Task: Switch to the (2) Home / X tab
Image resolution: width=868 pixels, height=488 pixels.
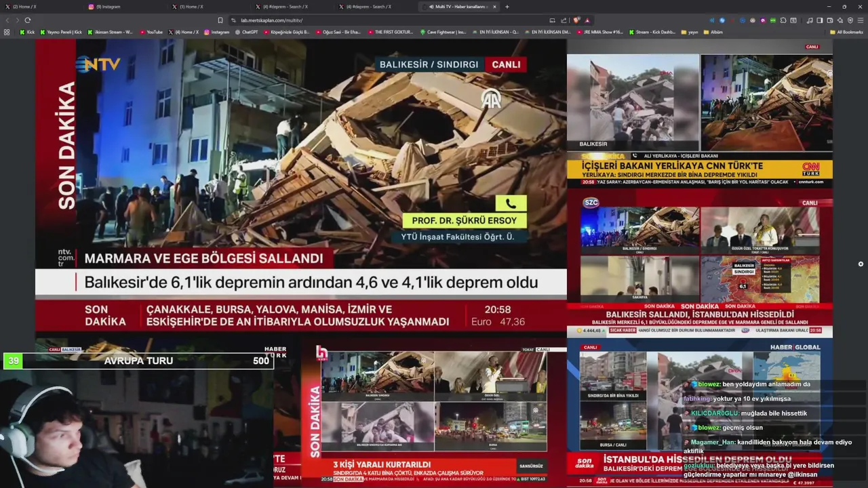Action: [x=42, y=7]
